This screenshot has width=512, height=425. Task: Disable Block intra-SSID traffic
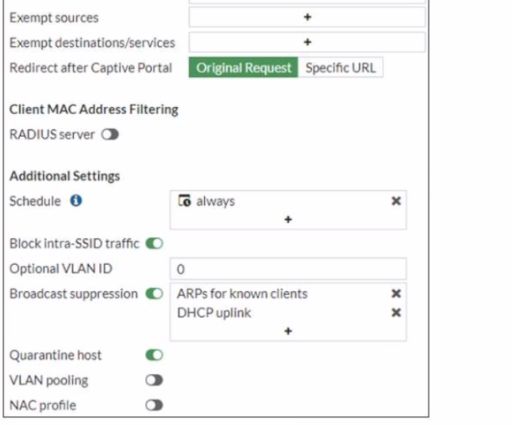click(154, 244)
